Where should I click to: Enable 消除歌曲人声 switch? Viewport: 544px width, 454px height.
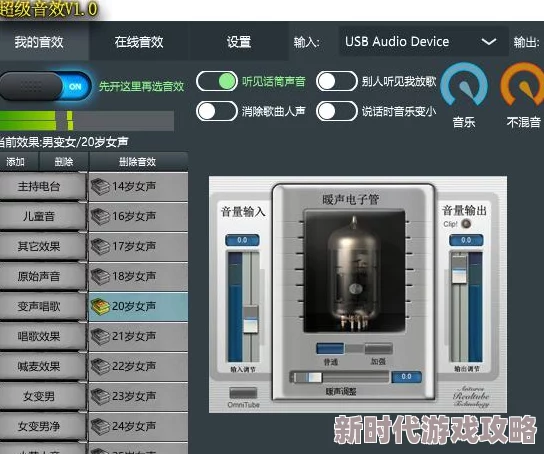tap(217, 111)
